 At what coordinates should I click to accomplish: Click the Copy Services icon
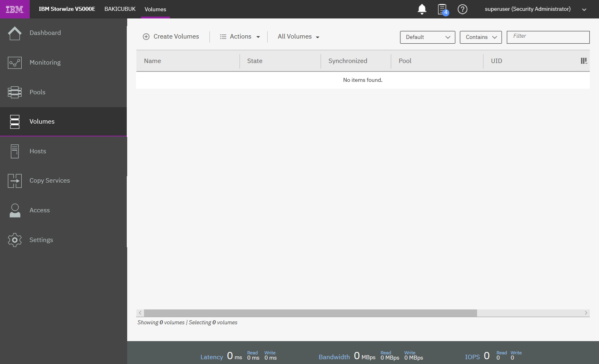[x=15, y=181]
